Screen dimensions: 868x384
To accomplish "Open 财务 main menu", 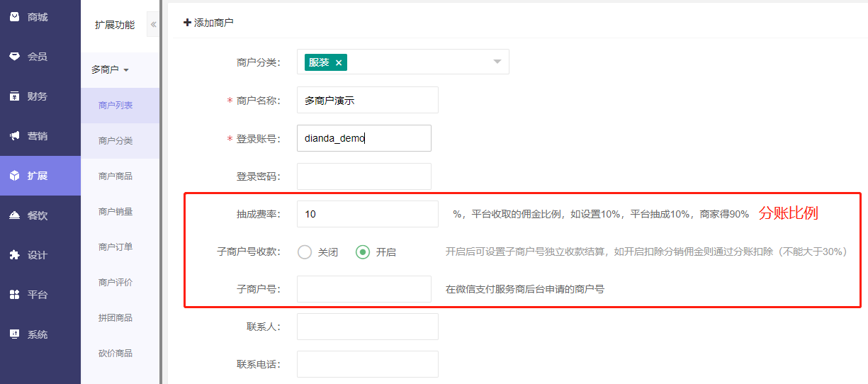I will [40, 96].
